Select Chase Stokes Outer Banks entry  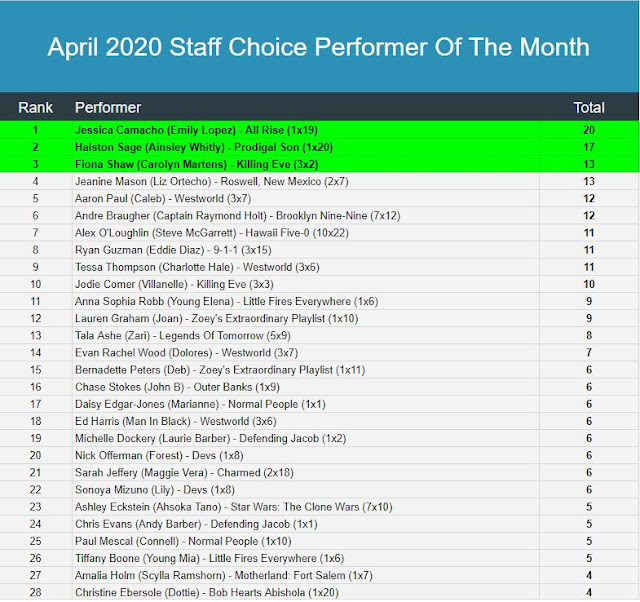point(177,387)
